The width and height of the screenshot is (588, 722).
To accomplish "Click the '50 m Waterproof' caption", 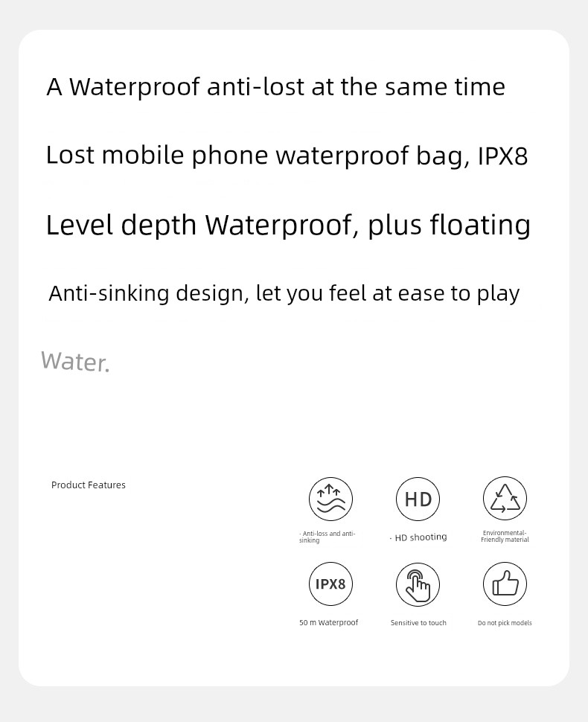I will click(x=328, y=622).
